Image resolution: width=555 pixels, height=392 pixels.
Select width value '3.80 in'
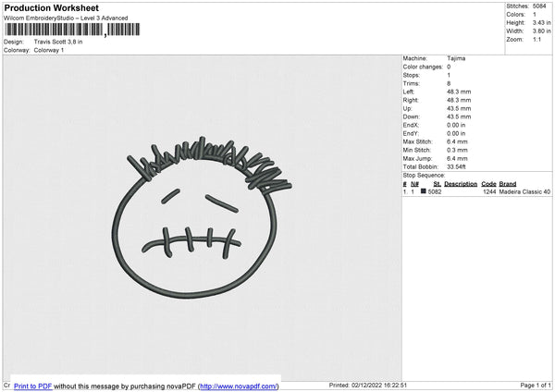pos(541,31)
